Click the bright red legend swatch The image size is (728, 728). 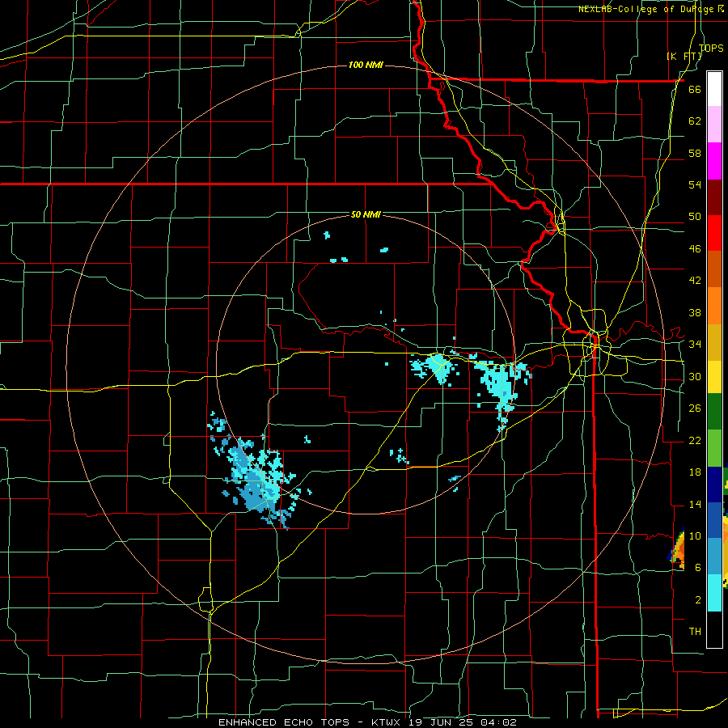(714, 233)
